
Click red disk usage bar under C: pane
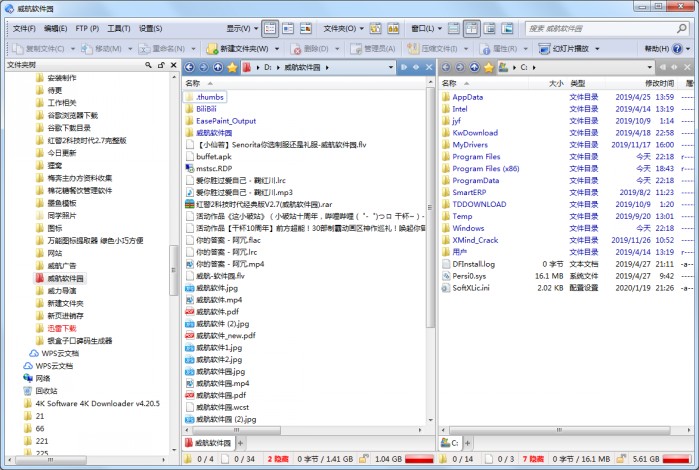pyautogui.click(x=676, y=459)
